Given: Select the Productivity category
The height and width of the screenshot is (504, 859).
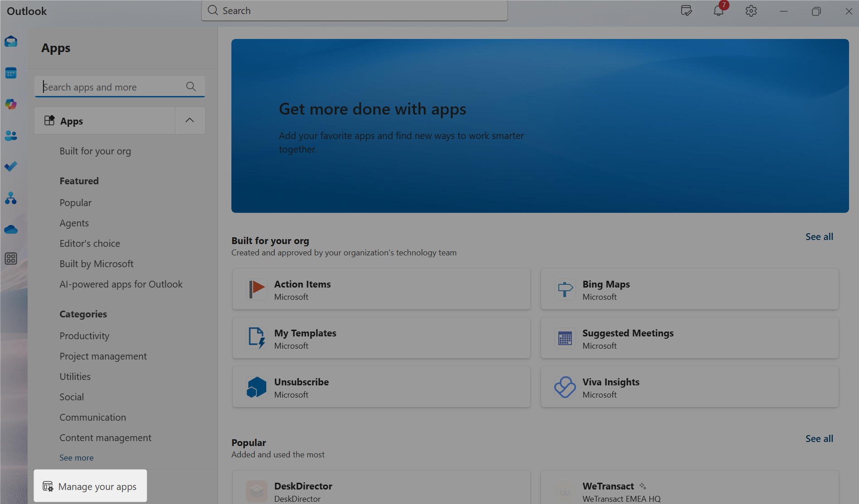Looking at the screenshot, I should tap(85, 336).
